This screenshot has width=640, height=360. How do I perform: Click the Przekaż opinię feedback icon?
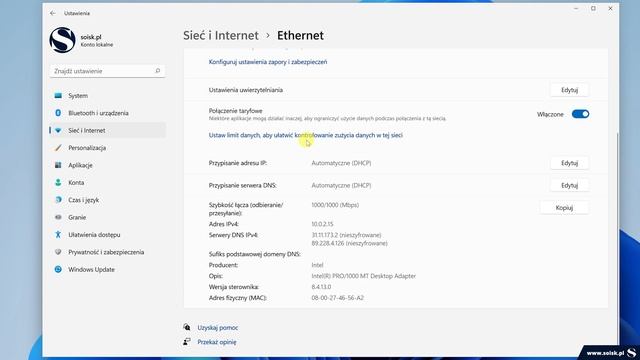(187, 342)
